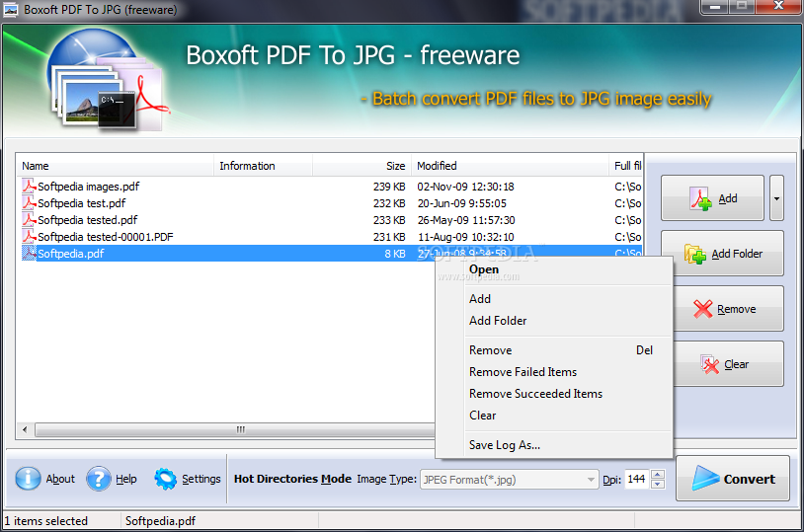Click the Dpi value field showing 144
Image resolution: width=804 pixels, height=532 pixels.
tap(636, 480)
